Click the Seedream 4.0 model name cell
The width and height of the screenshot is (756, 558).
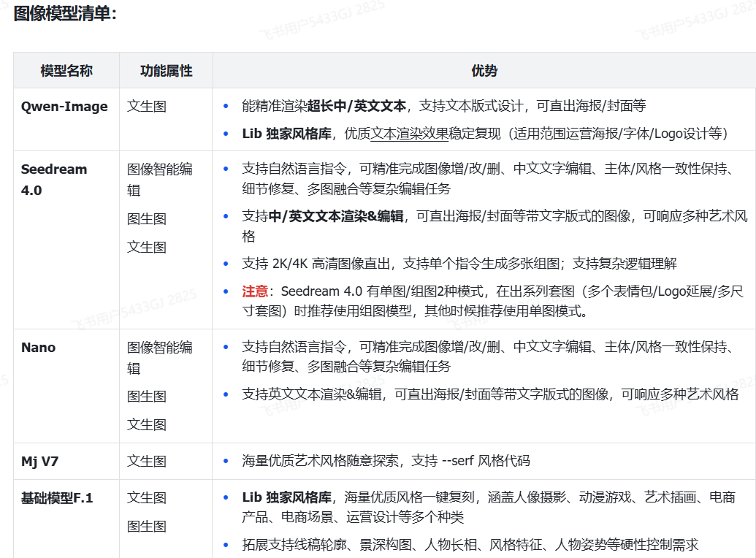tap(54, 180)
